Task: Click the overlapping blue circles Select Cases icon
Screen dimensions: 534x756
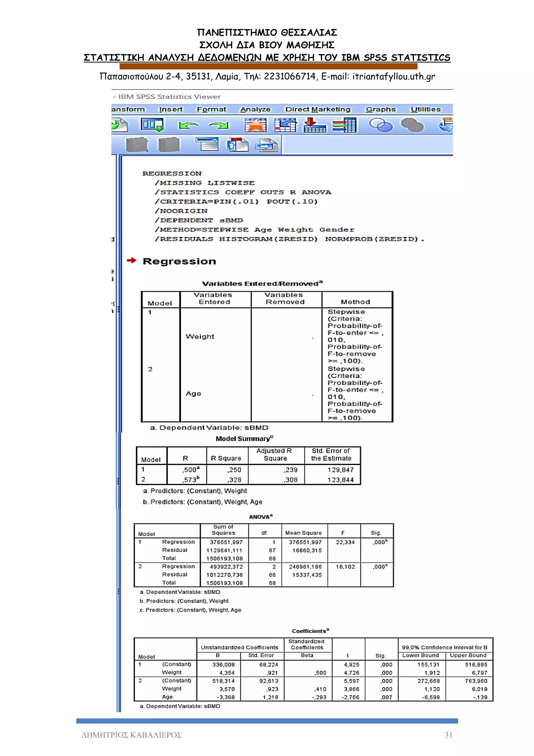Action: click(x=381, y=125)
